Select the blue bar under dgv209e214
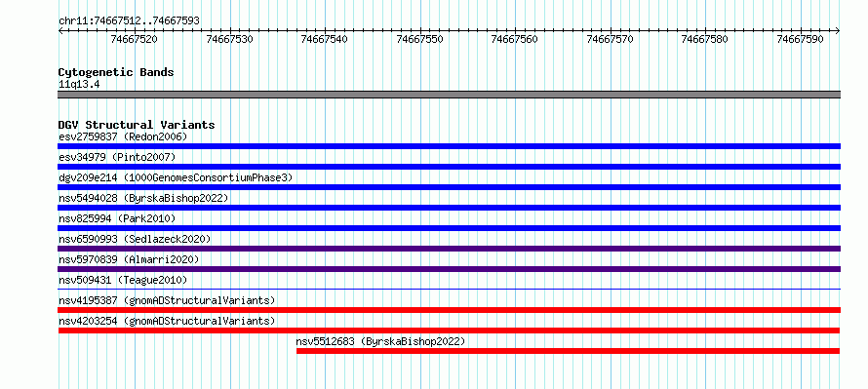The image size is (868, 389). tap(449, 187)
